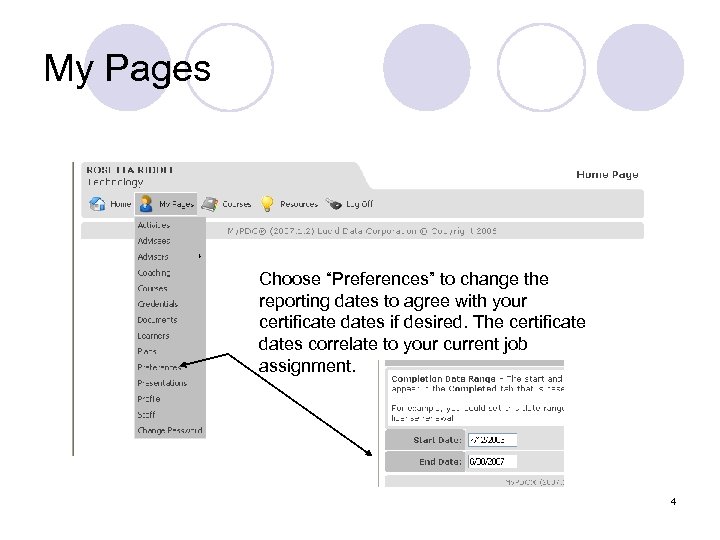Click the End Date input field
The image size is (720, 540).
(x=492, y=461)
